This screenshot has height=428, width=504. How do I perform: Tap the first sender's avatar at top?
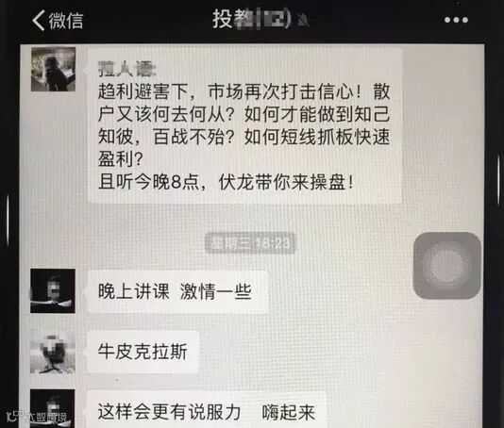pyautogui.click(x=53, y=70)
